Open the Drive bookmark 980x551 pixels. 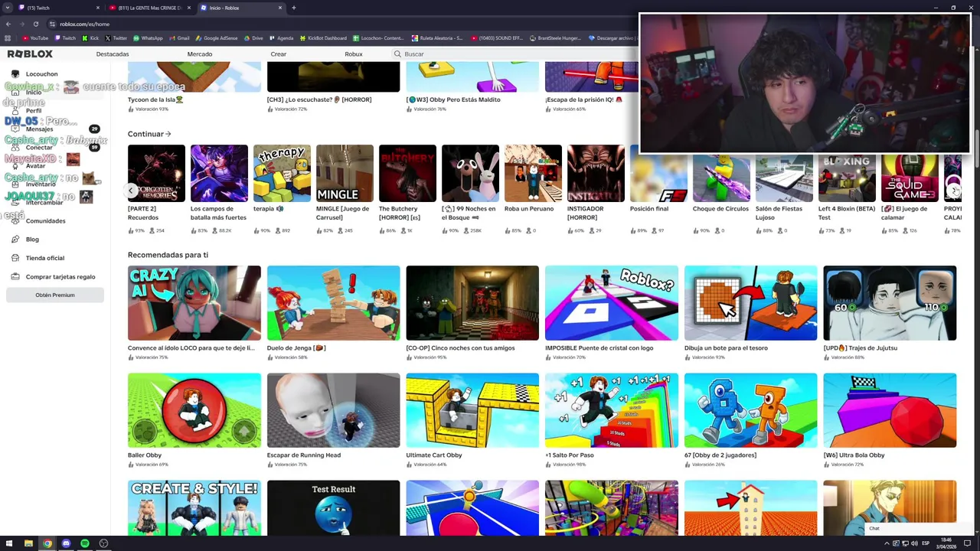(x=253, y=38)
